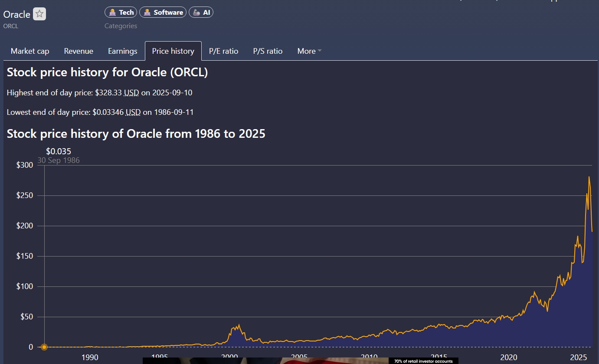Switch to the P/E ratio tab
599x364 pixels.
(224, 51)
